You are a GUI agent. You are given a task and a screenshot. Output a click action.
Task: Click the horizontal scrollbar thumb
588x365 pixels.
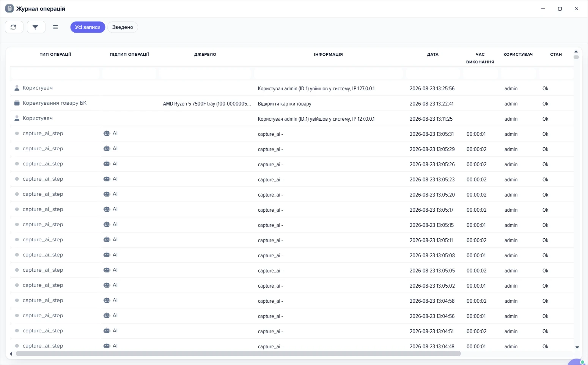(x=238, y=354)
